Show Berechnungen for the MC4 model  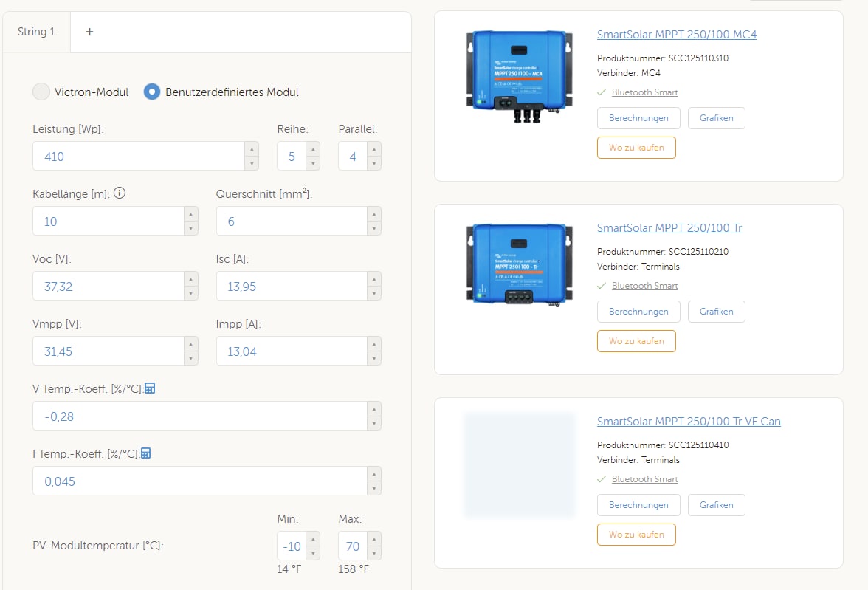638,118
